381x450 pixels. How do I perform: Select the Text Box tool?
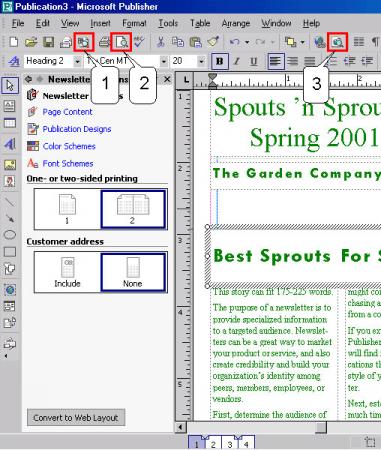[x=9, y=106]
